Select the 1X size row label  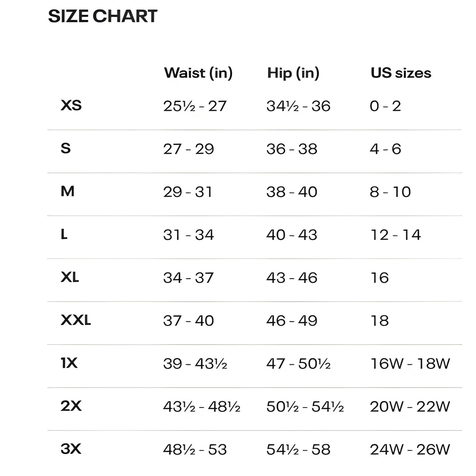69,363
